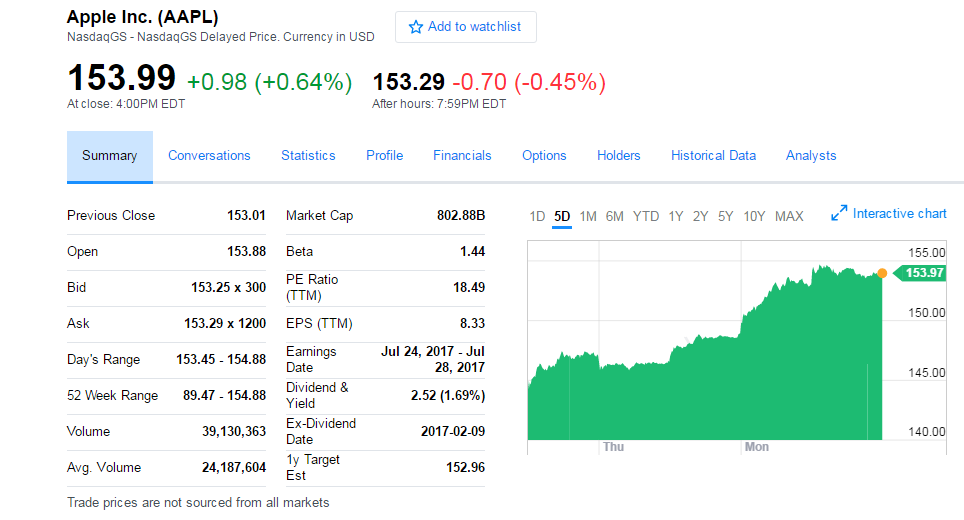The width and height of the screenshot is (964, 520).
Task: Click the Bid value 153.25 x 300
Action: pyautogui.click(x=229, y=288)
